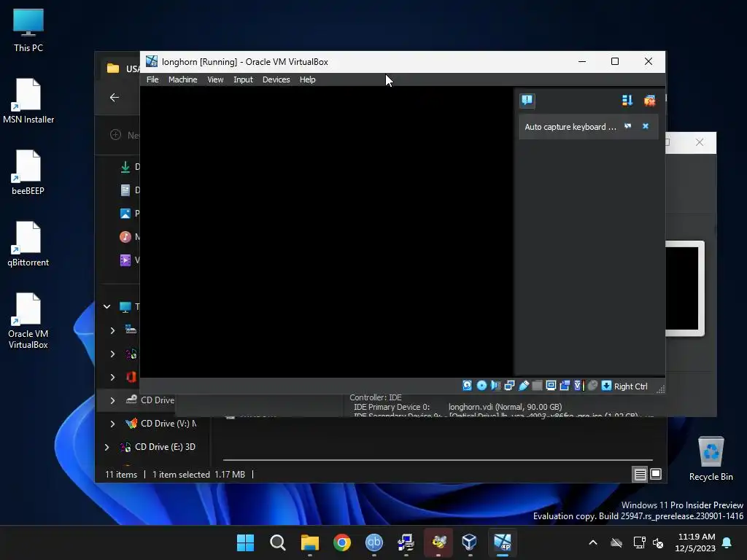The image size is (747, 560).
Task: Click the audio indicator in VM status bar
Action: [495, 386]
